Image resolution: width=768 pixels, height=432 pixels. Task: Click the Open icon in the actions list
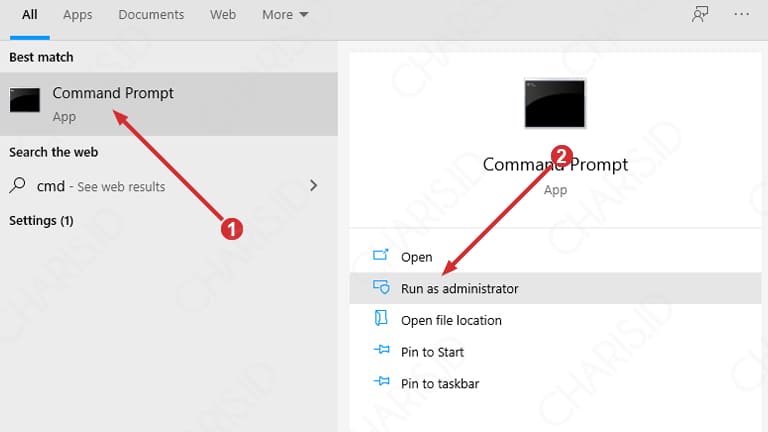pyautogui.click(x=380, y=257)
